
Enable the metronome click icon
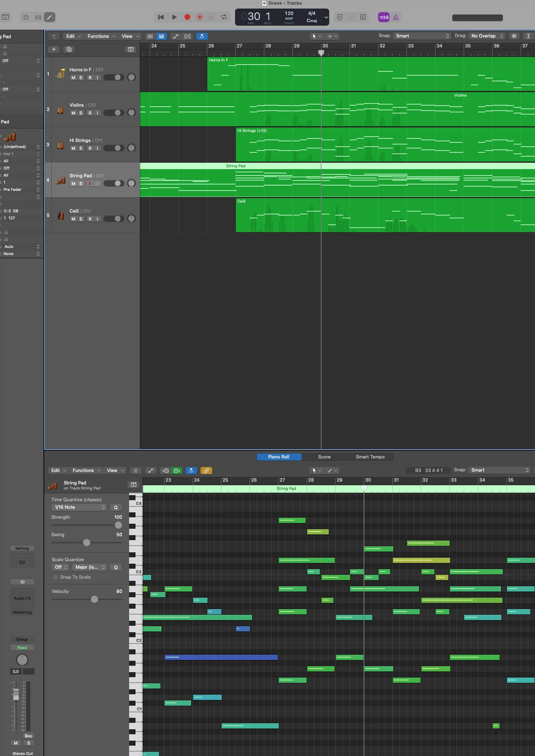(396, 17)
